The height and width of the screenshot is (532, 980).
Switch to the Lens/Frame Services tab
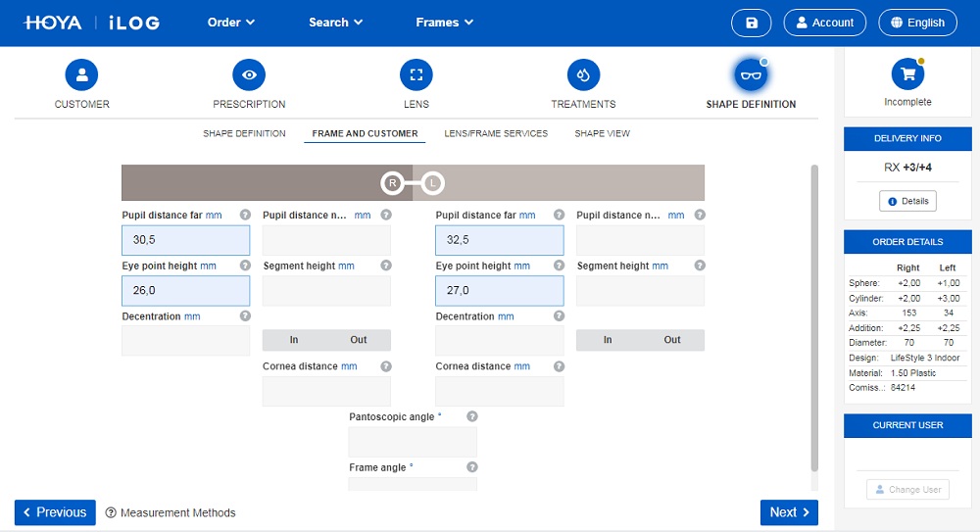(496, 133)
